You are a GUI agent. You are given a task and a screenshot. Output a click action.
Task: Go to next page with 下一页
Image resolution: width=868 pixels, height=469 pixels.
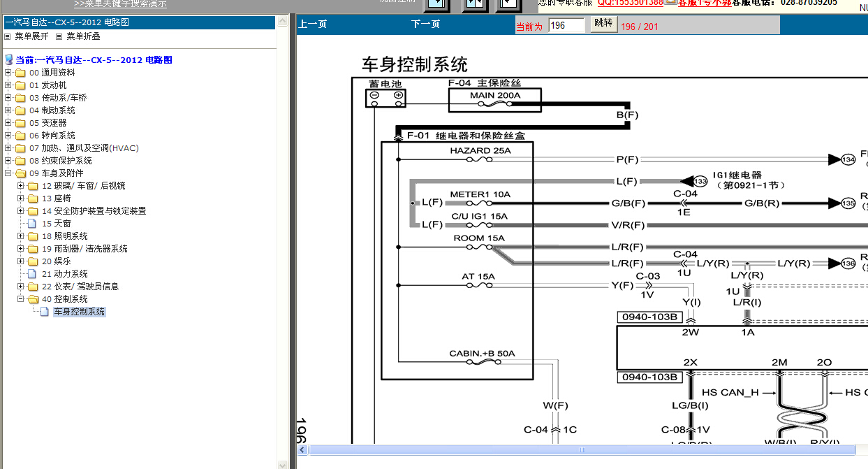(x=426, y=24)
